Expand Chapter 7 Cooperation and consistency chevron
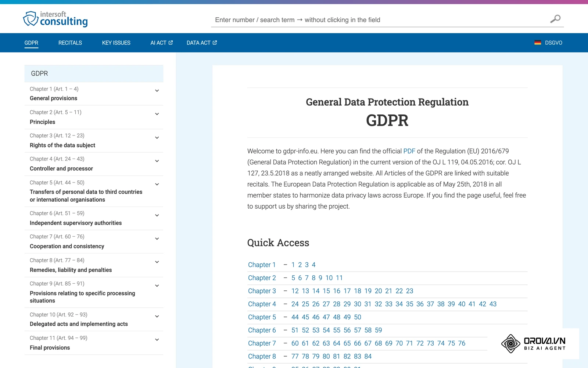This screenshot has height=368, width=588. point(157,238)
